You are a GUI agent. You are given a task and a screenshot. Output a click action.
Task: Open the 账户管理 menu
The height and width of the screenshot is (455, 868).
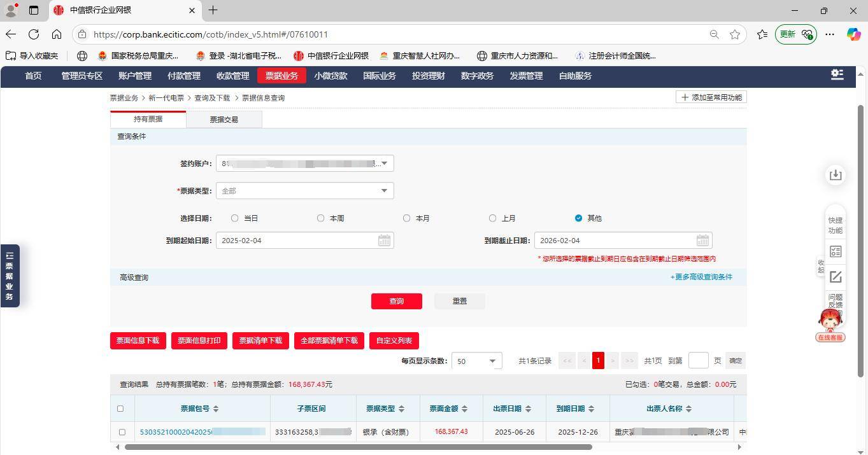[134, 76]
